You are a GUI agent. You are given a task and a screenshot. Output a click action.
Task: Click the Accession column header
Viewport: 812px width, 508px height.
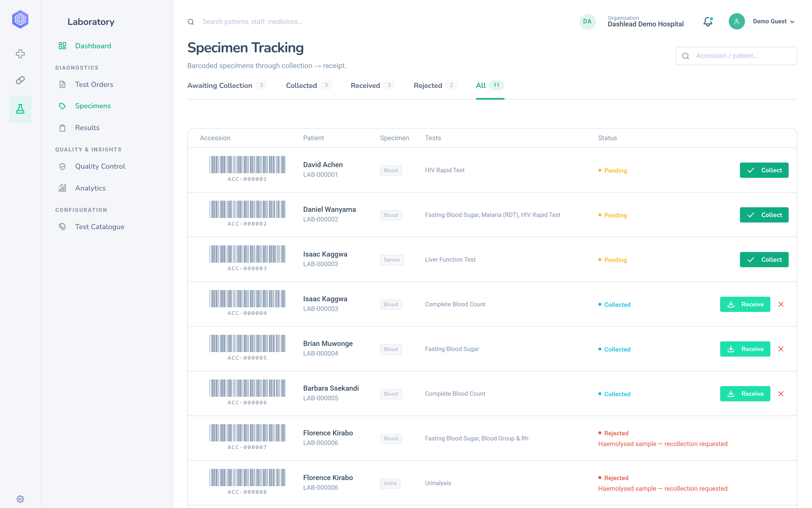(x=215, y=138)
